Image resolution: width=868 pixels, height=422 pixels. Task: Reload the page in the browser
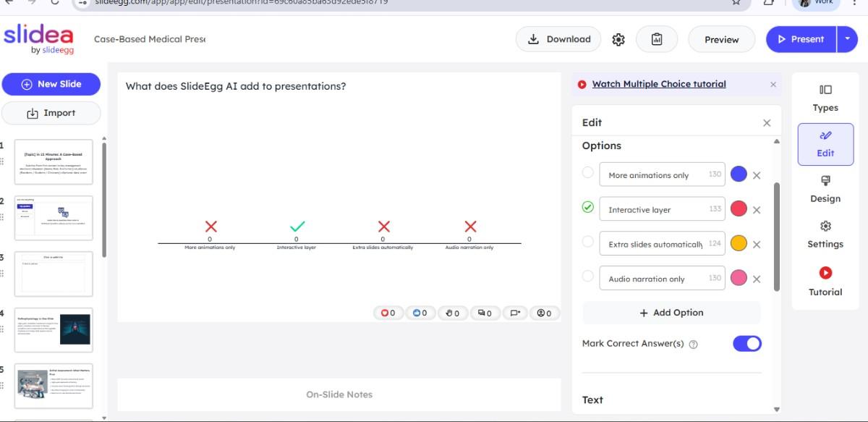point(55,2)
